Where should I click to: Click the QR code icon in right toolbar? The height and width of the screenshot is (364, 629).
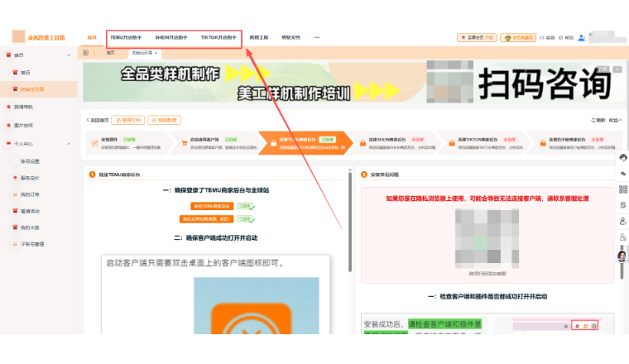(622, 189)
